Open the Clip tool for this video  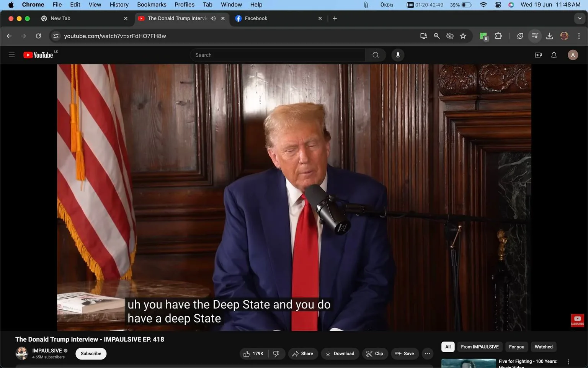click(x=375, y=353)
